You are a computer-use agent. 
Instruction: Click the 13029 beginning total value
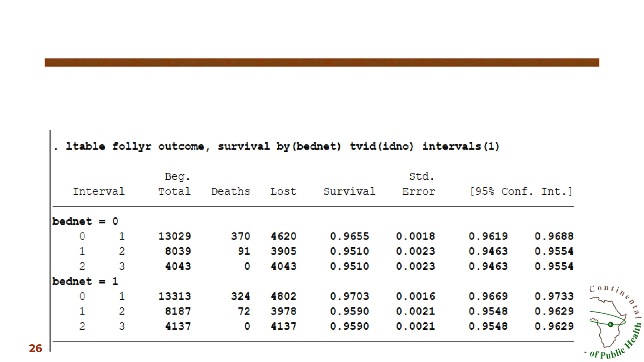[x=175, y=236]
